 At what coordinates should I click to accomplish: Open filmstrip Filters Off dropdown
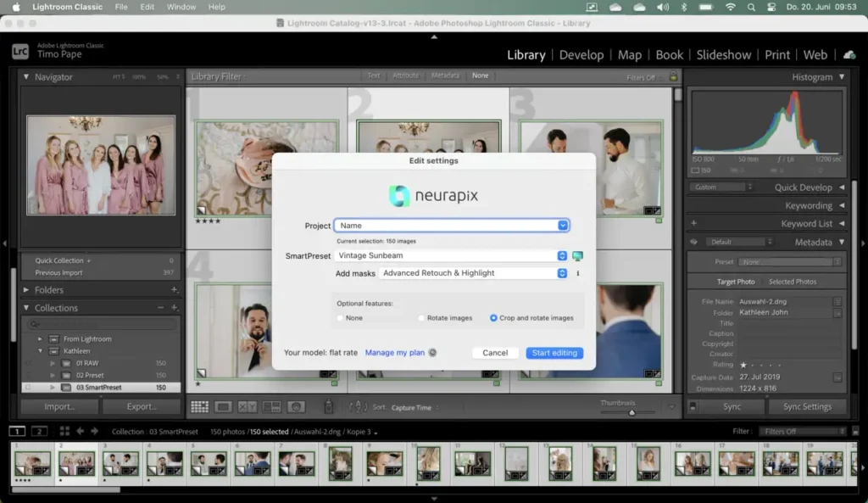click(x=802, y=431)
